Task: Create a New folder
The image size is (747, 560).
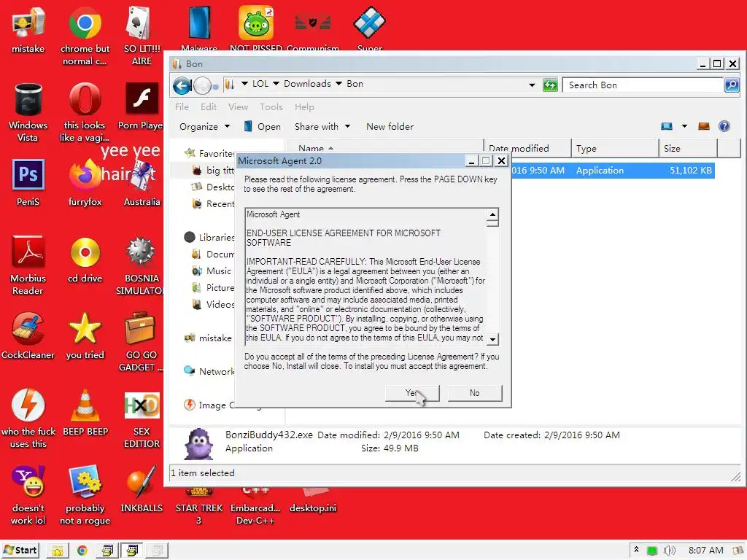Action: tap(390, 127)
